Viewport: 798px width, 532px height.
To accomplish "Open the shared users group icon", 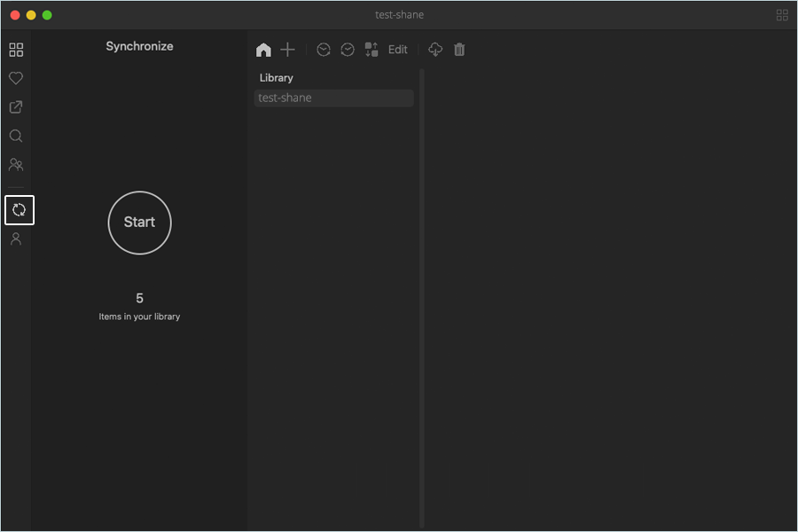I will point(16,164).
